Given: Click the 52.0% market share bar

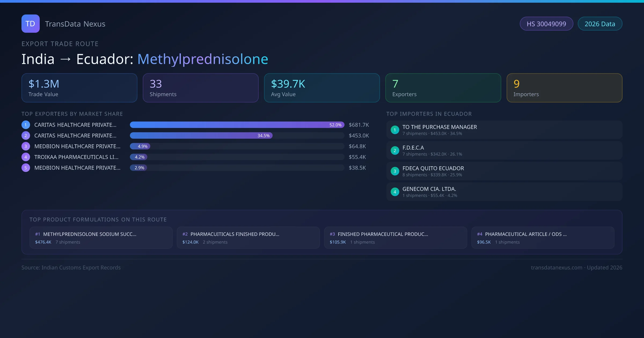Looking at the screenshot, I should coord(237,125).
